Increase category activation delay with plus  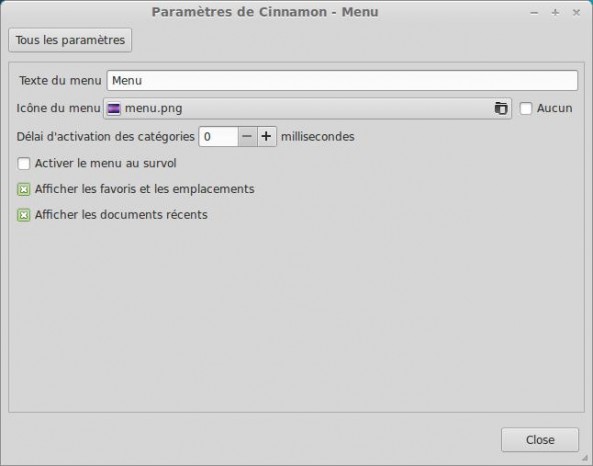pos(266,137)
